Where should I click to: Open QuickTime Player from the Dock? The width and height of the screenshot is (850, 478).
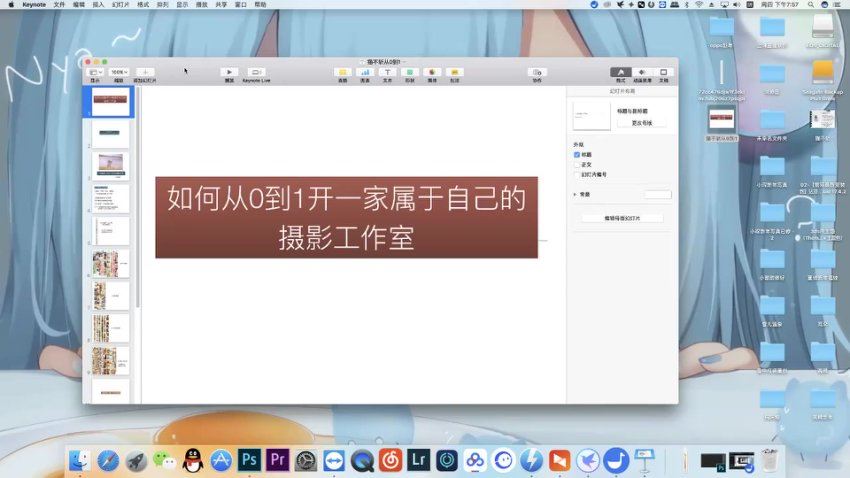point(362,461)
